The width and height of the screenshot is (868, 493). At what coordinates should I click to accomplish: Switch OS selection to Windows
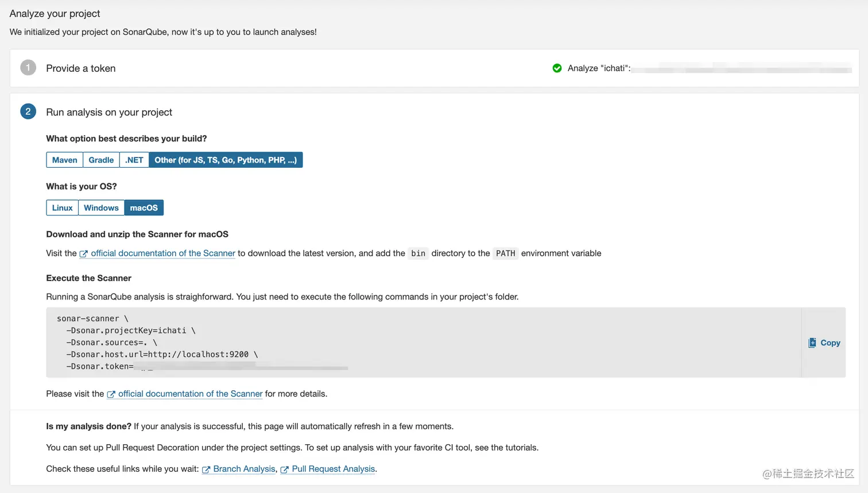101,207
